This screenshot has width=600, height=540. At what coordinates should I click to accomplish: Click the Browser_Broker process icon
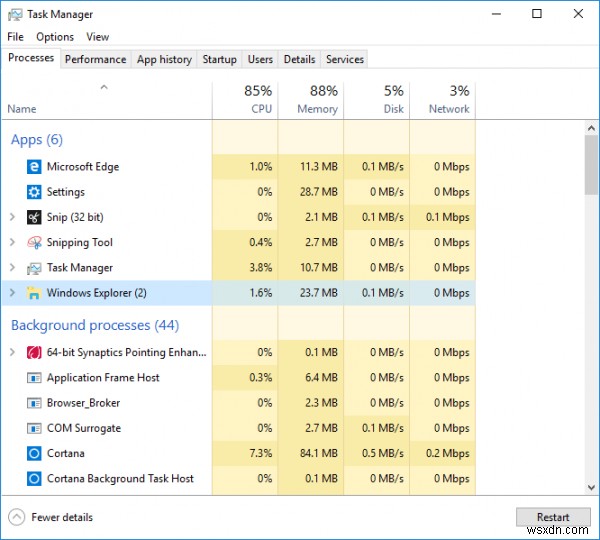point(34,403)
